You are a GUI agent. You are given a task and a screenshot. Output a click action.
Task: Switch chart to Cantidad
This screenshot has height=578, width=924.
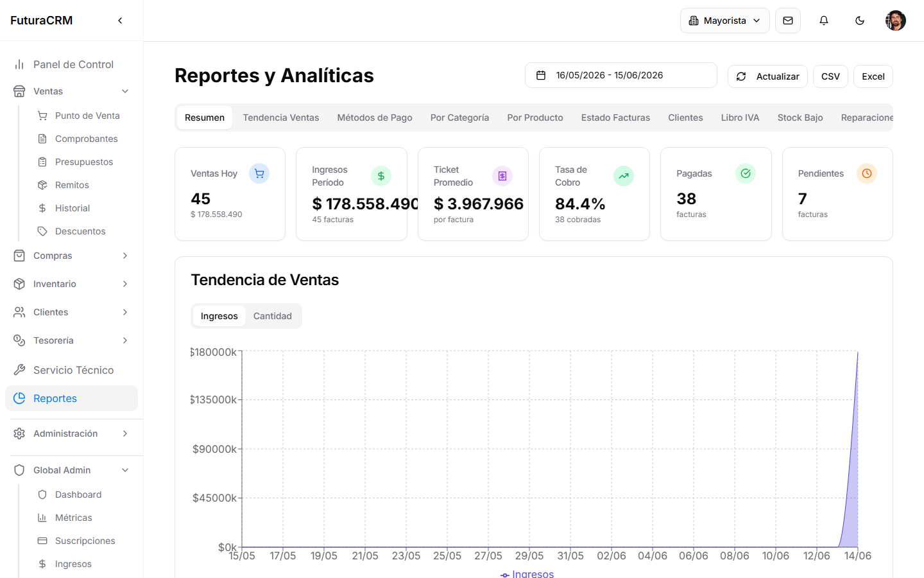click(x=273, y=316)
